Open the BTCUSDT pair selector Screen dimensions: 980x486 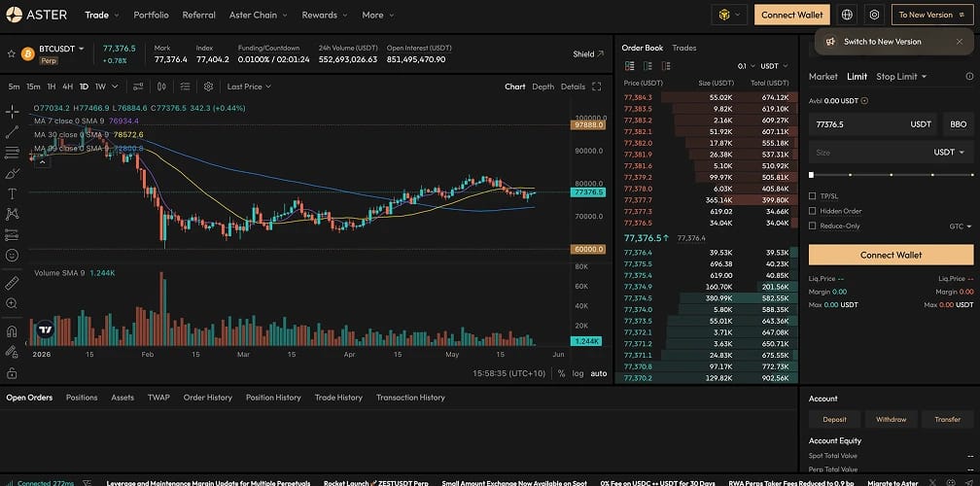[61, 49]
